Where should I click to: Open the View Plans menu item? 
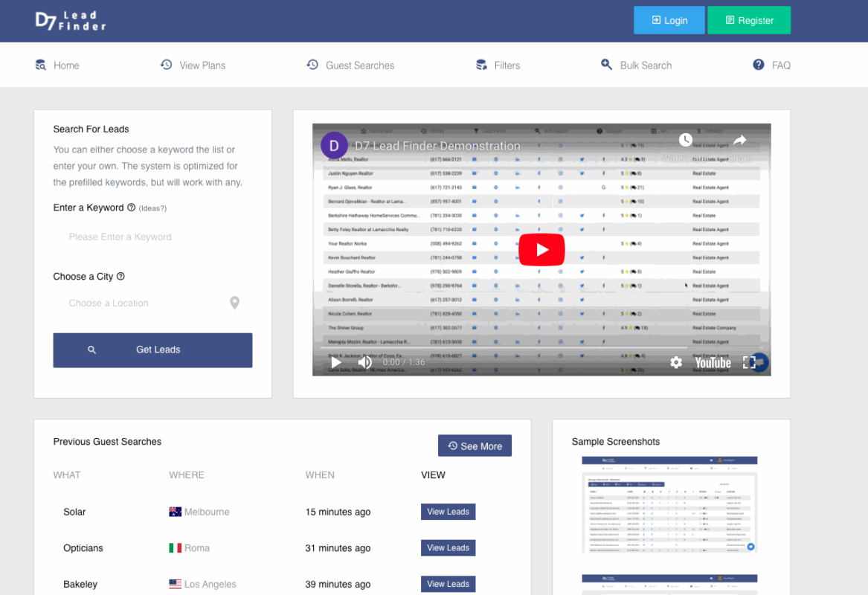[193, 65]
